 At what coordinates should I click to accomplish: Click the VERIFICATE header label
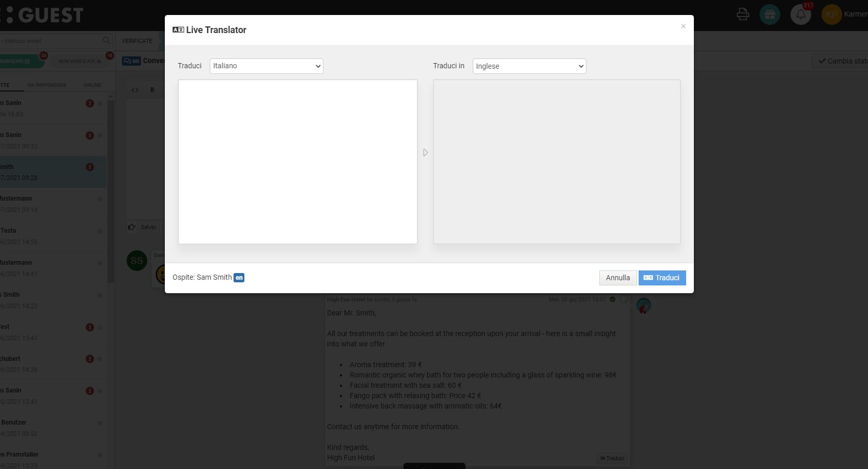(x=137, y=41)
